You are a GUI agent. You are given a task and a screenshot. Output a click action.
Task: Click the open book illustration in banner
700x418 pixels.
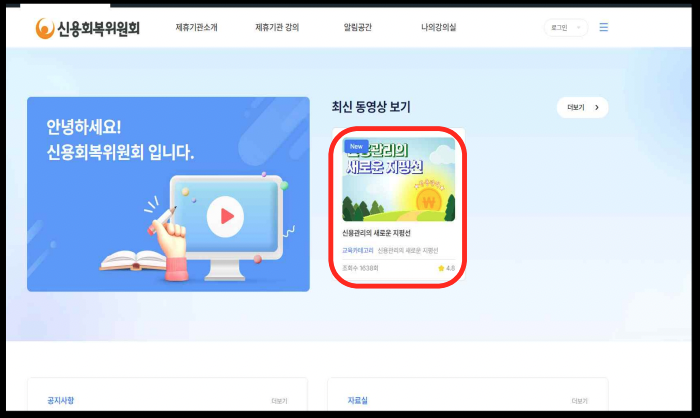(x=133, y=260)
